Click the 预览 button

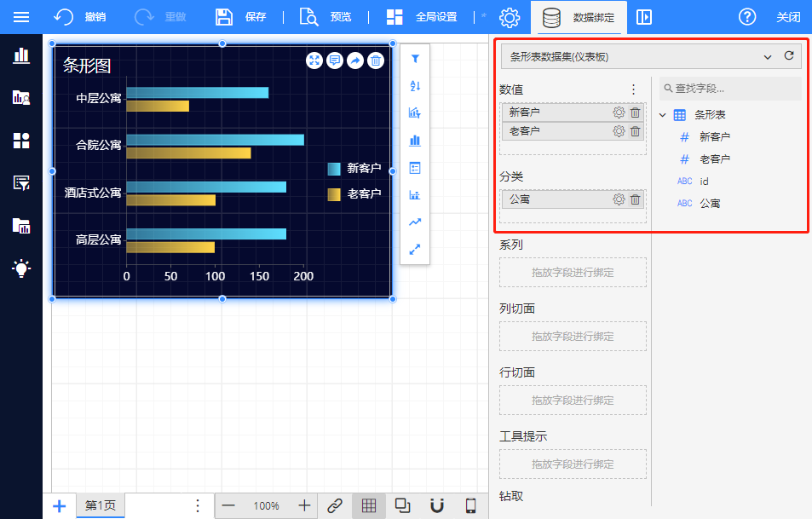coord(326,17)
